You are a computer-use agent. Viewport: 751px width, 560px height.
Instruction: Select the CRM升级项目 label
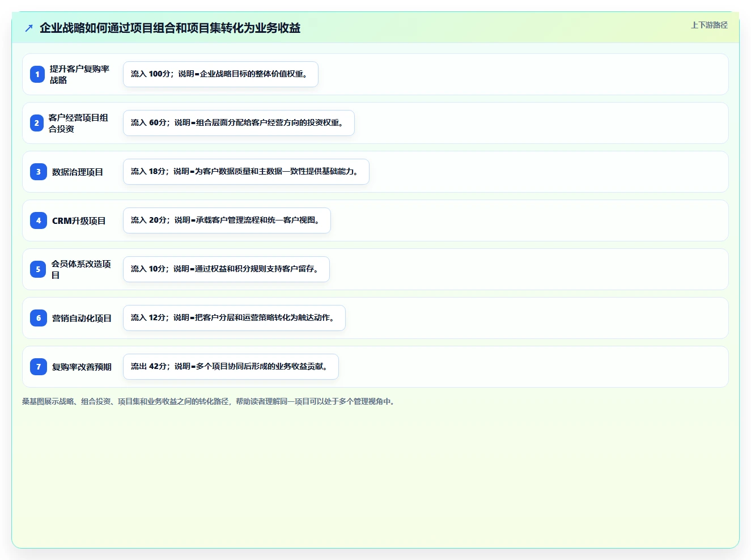tap(79, 220)
